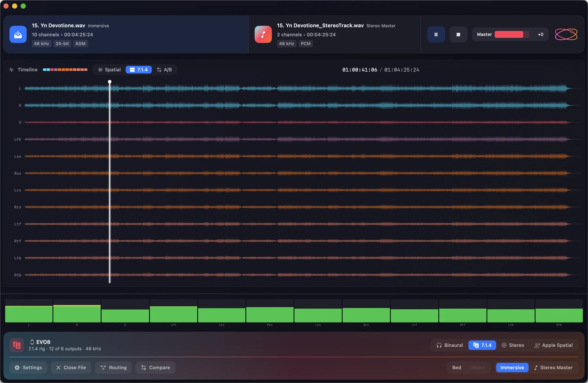The image size is (588, 383).
Task: Click the 24-bit badge
Action: tap(62, 43)
